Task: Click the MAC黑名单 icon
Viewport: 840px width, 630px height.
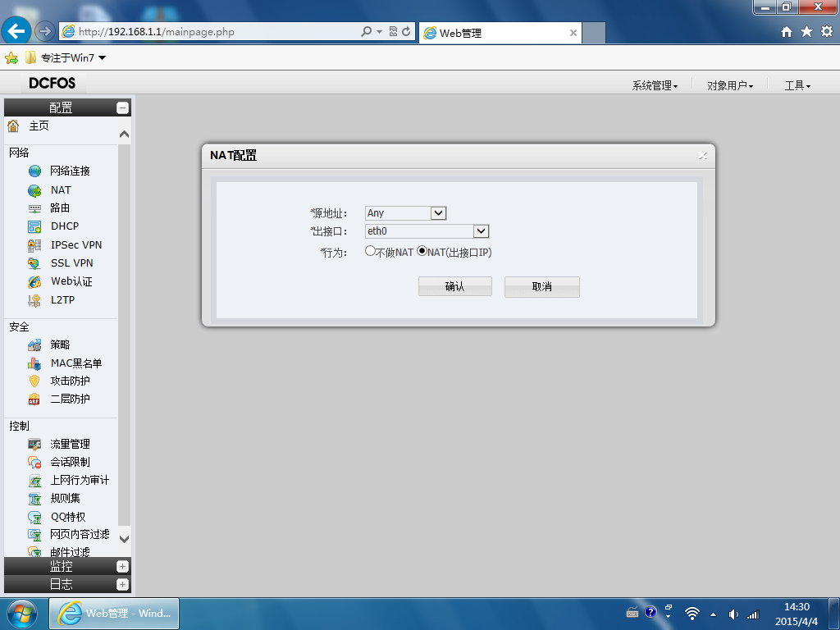Action: pyautogui.click(x=34, y=363)
